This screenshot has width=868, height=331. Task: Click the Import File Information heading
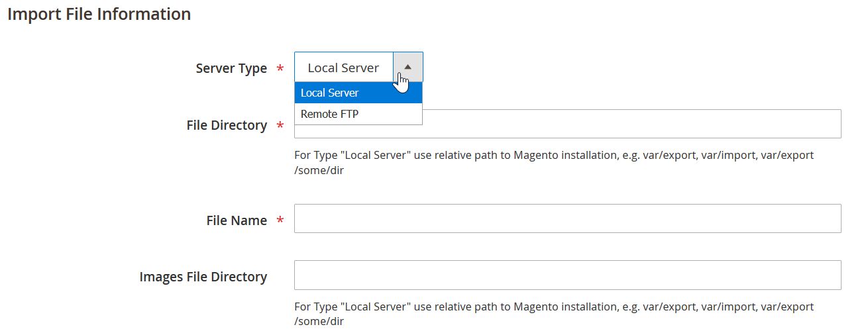99,14
